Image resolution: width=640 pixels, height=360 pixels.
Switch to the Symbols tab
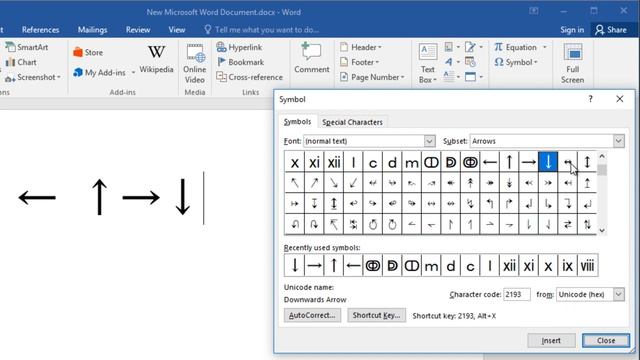pyautogui.click(x=297, y=122)
